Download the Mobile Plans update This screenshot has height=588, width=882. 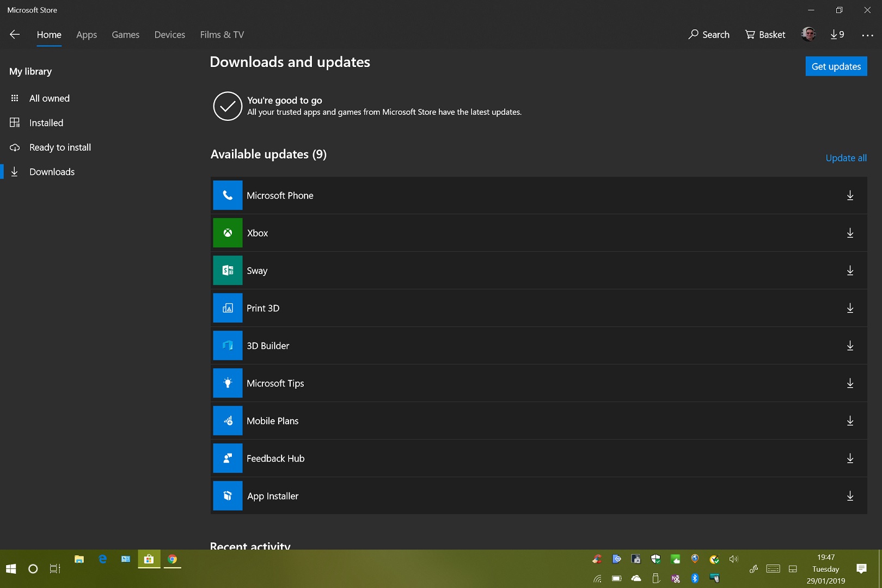point(850,421)
